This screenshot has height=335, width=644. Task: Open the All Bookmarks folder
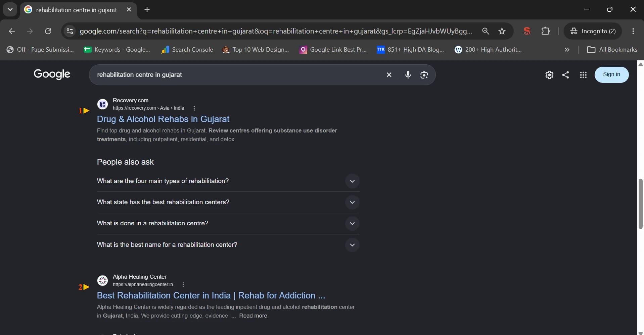coord(612,50)
